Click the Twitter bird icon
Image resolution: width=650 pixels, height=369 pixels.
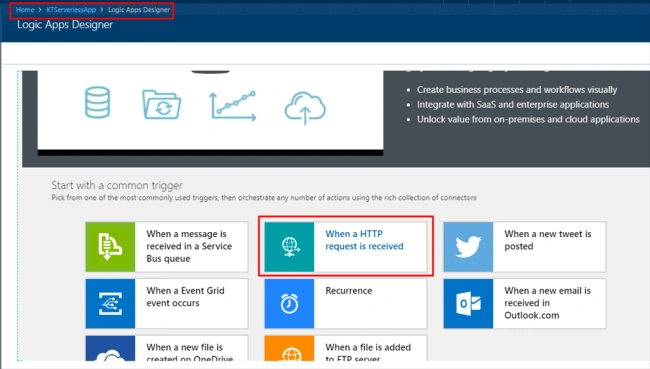(468, 247)
